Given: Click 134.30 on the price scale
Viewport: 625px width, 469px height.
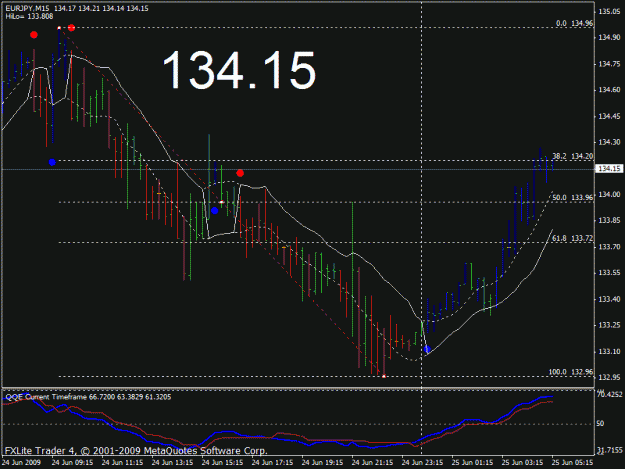Looking at the screenshot, I should 609,142.
